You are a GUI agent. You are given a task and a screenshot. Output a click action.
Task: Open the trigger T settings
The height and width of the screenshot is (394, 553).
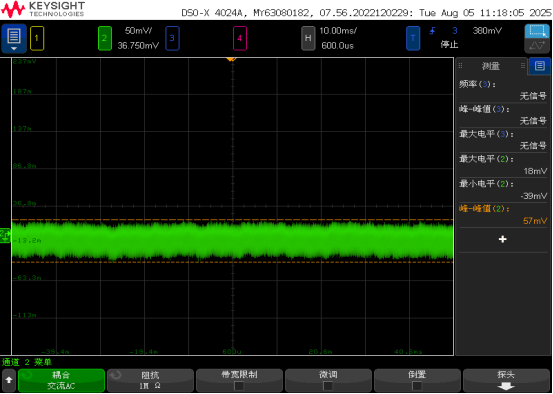coord(413,38)
